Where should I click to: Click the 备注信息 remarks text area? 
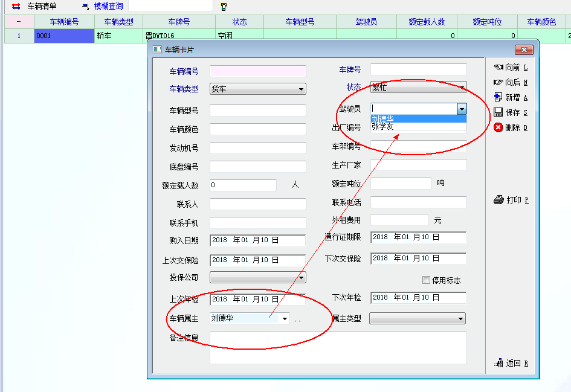(338, 347)
